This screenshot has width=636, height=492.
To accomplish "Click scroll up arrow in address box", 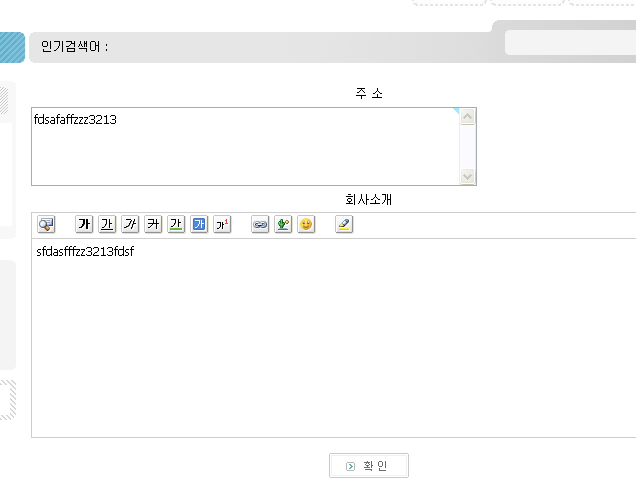I will point(467,117).
